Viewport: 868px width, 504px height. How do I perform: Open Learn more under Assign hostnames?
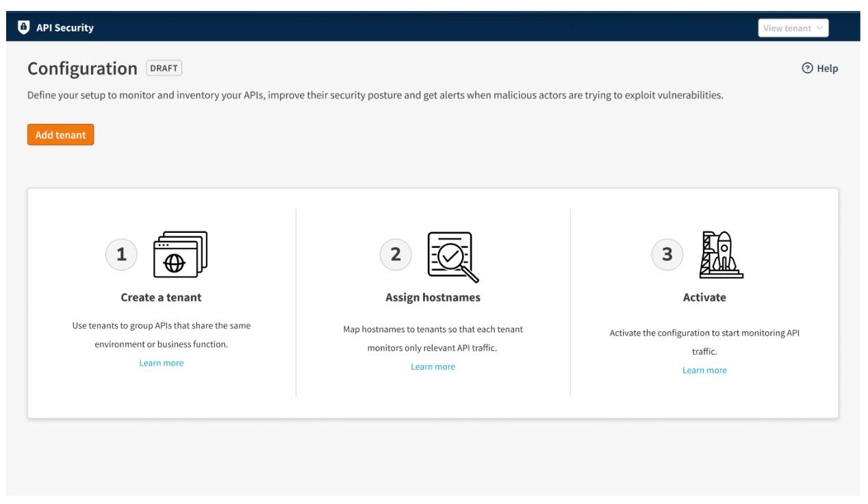tap(433, 366)
